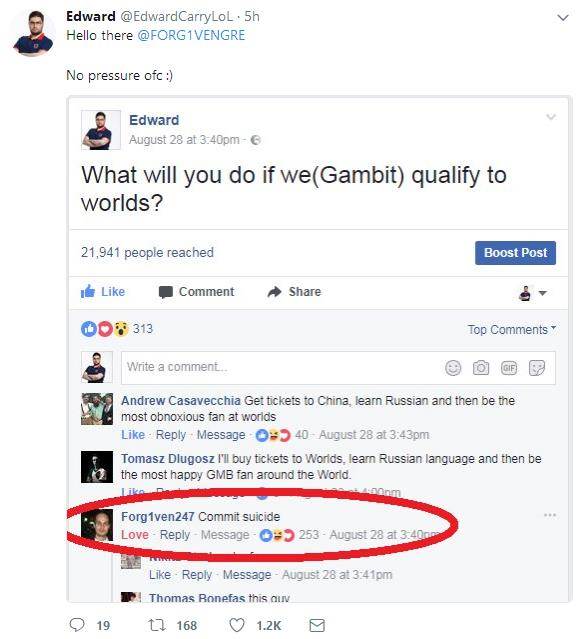Click the Comment action on the post
The width and height of the screenshot is (576, 639).
pos(196,292)
